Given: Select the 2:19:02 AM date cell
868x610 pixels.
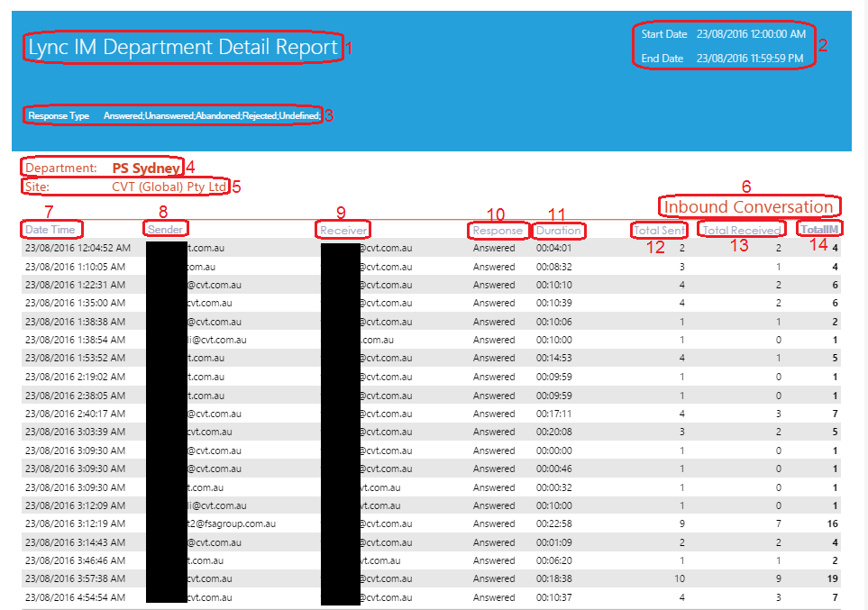Looking at the screenshot, I should point(76,377).
